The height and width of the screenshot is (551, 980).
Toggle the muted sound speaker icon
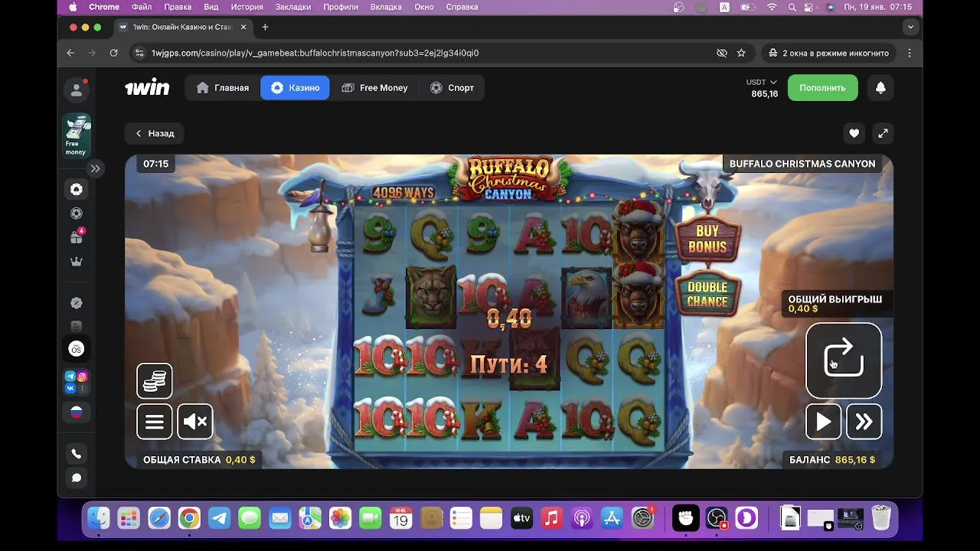pos(195,422)
